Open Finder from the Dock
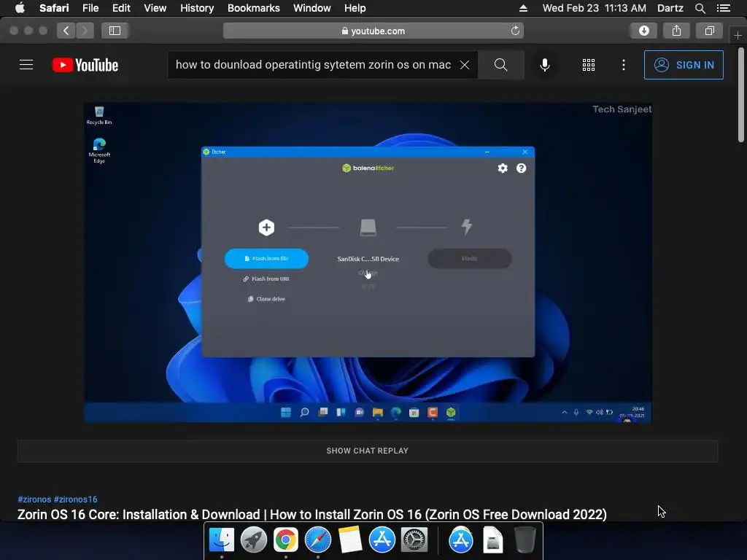This screenshot has height=560, width=747. (222, 540)
